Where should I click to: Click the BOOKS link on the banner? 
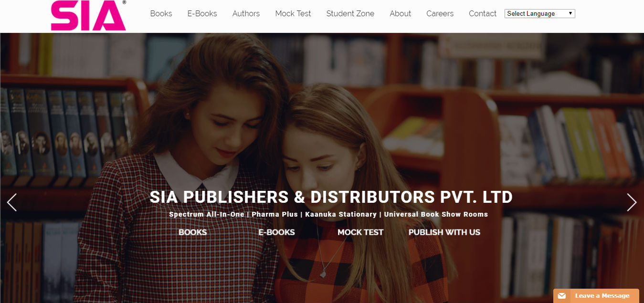pos(193,232)
